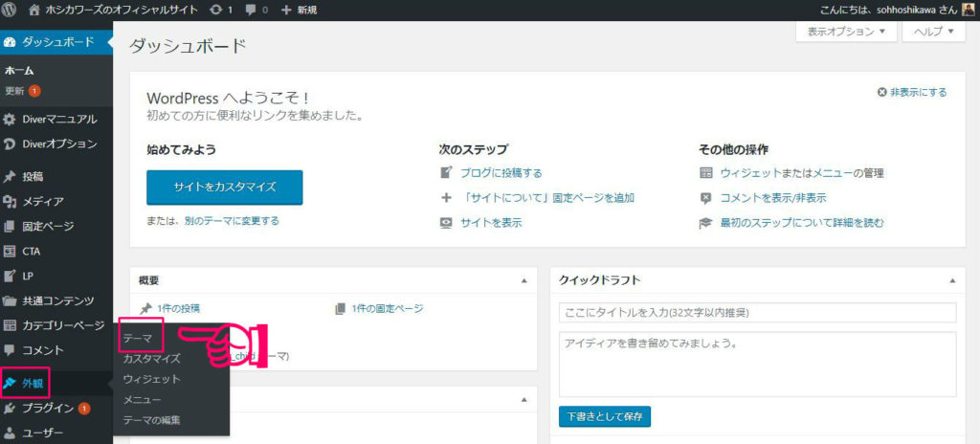Expand the 表示オプション dropdown
The width and height of the screenshot is (980, 444).
pyautogui.click(x=846, y=32)
